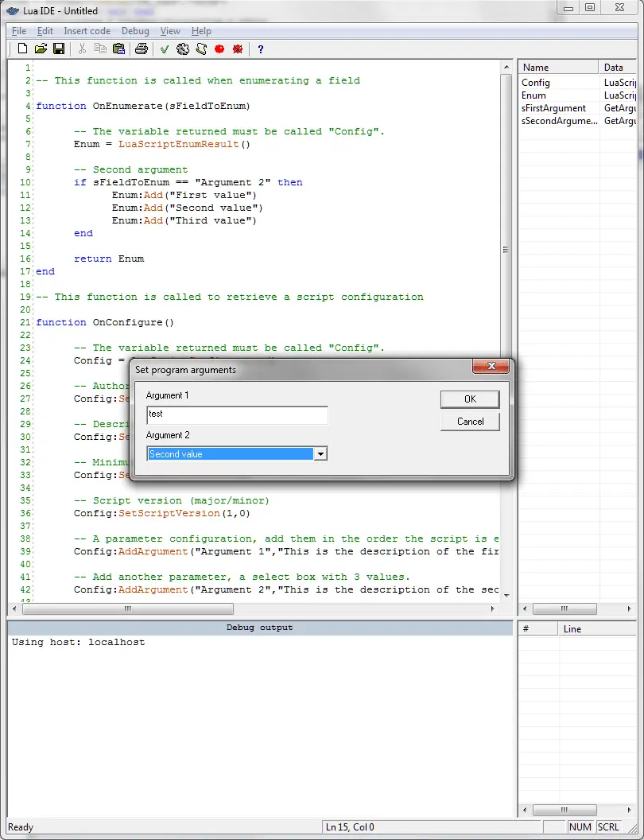Select the sSecondArgume... variable row
644x840 pixels.
pos(577,121)
